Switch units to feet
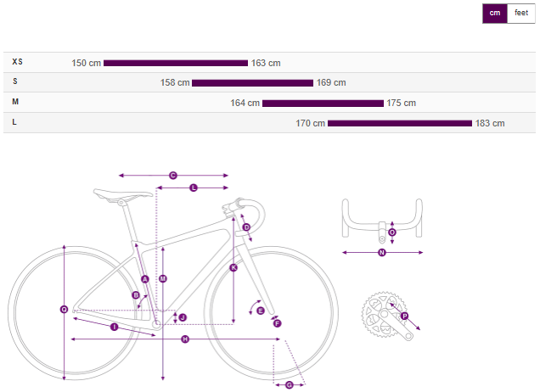The width and height of the screenshot is (540, 392). click(521, 14)
